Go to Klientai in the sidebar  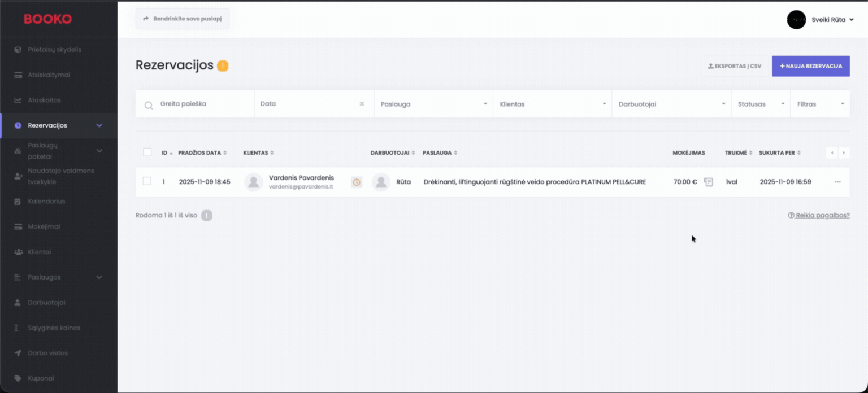[40, 252]
